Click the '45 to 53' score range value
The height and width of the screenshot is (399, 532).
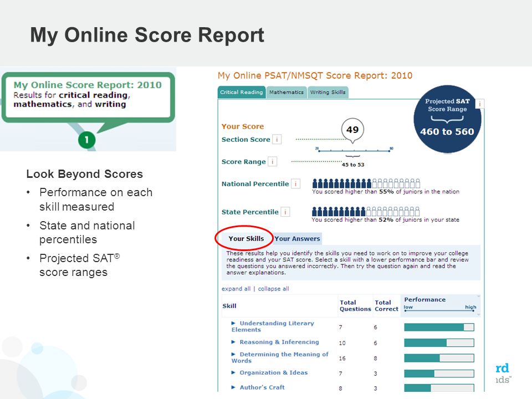353,165
